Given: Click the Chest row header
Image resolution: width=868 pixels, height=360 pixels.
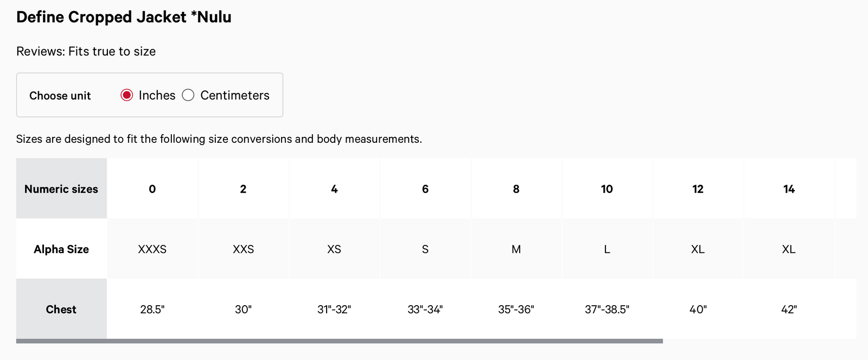Looking at the screenshot, I should coord(61,310).
